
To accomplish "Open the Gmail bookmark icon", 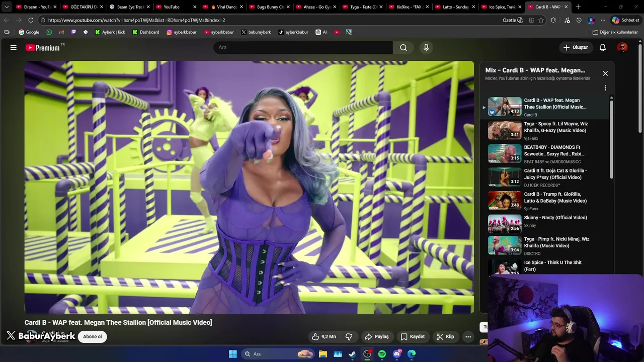I will click(x=61, y=32).
